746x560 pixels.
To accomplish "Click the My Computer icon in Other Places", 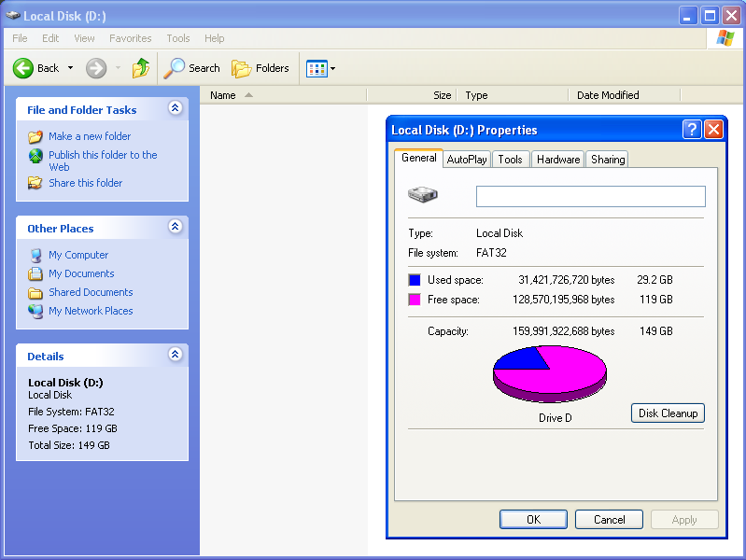I will coord(35,255).
